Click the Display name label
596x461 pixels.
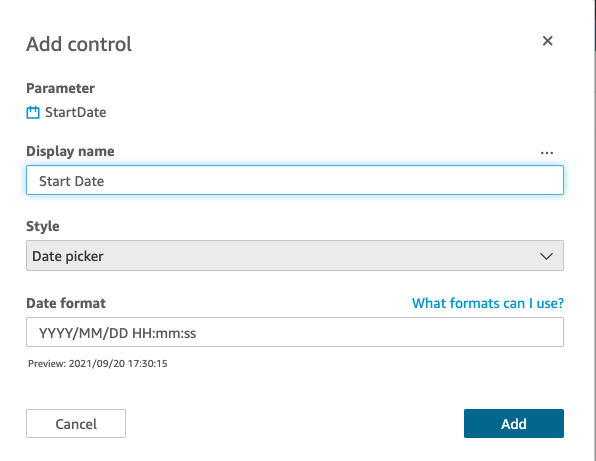(70, 151)
